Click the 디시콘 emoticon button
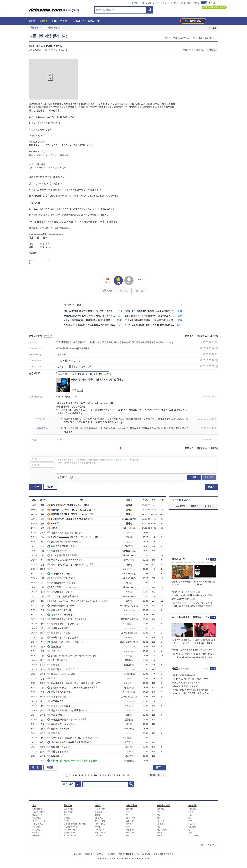This screenshot has width=247, height=868. [x=62, y=477]
